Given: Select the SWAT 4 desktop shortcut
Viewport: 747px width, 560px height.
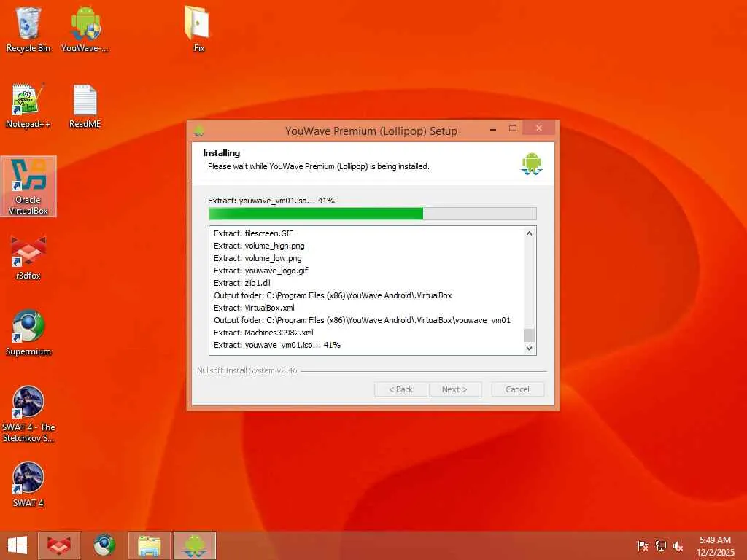Looking at the screenshot, I should point(28,484).
